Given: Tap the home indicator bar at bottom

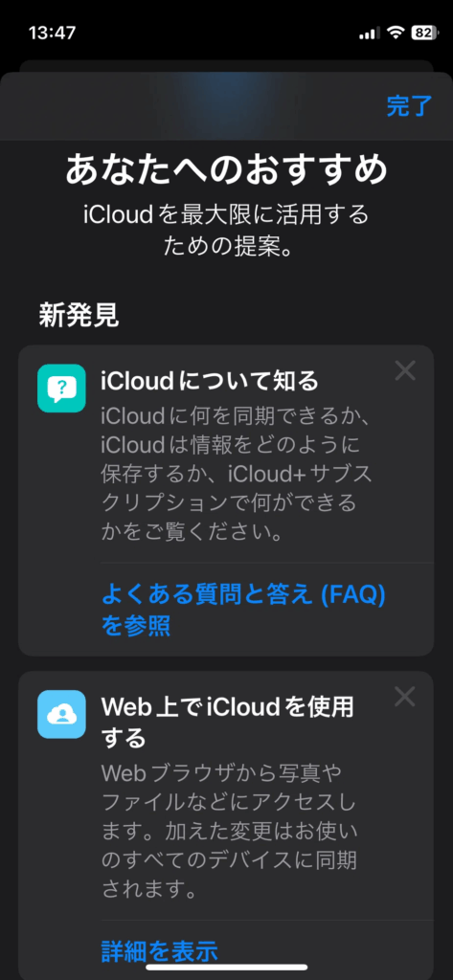Looking at the screenshot, I should click(226, 967).
